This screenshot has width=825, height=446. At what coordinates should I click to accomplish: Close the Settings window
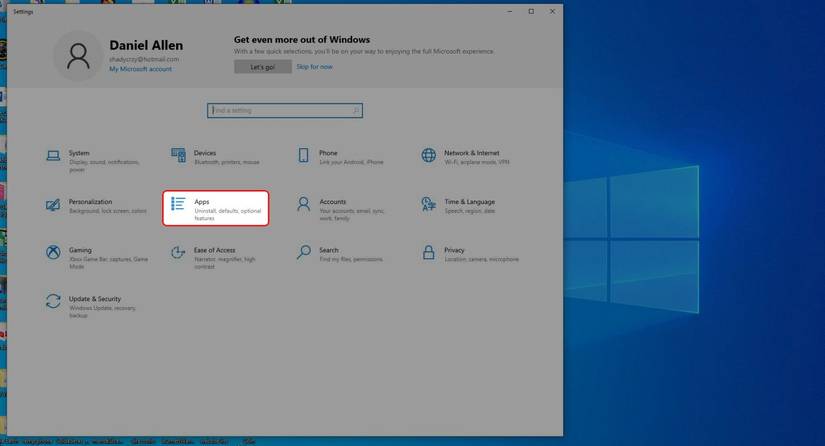pos(552,11)
